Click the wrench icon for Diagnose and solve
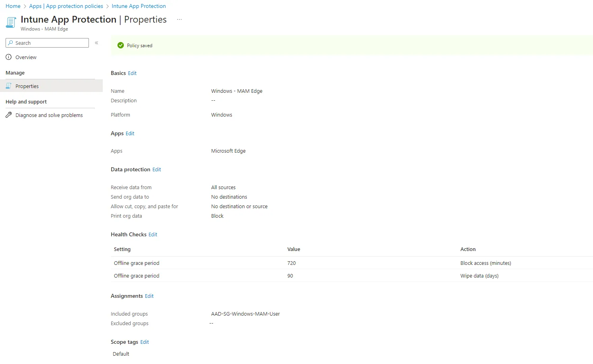 (9, 115)
